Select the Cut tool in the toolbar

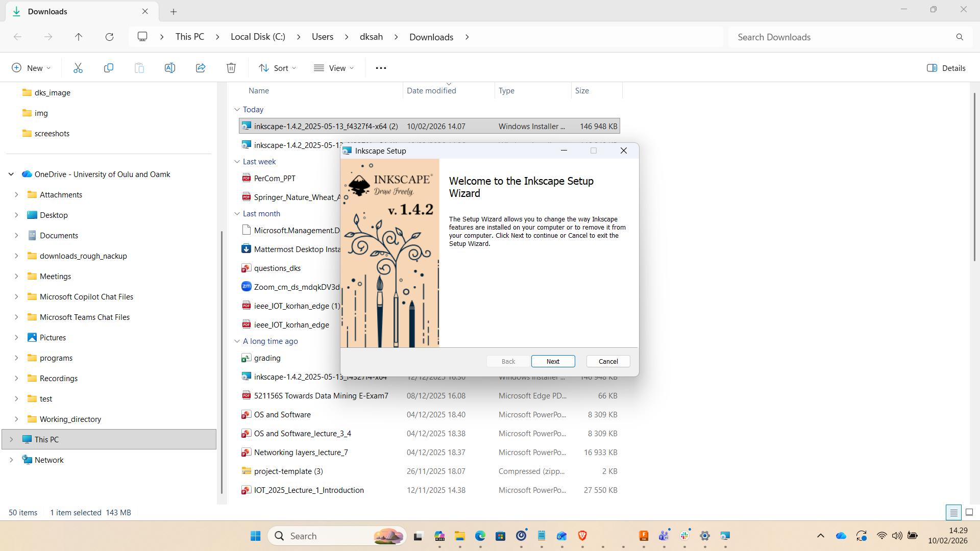click(78, 67)
